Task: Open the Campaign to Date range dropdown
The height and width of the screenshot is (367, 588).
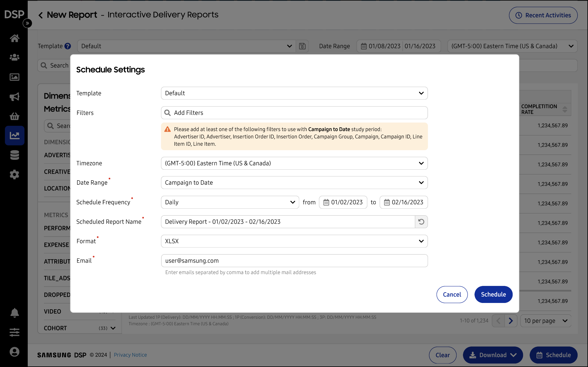Action: pos(294,183)
